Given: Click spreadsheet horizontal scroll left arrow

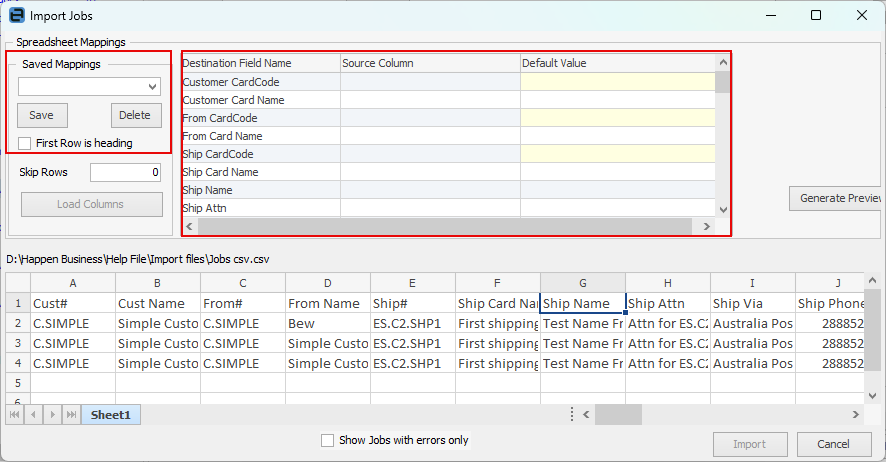Looking at the screenshot, I should (x=586, y=415).
